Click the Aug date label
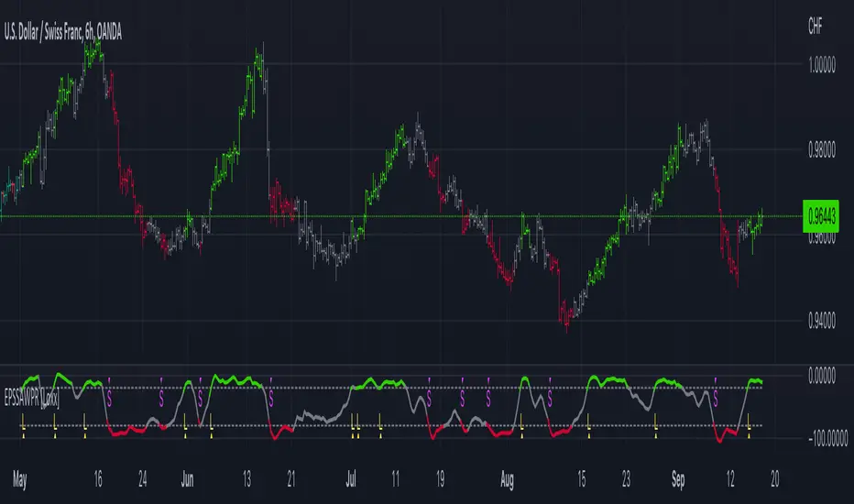 point(507,480)
